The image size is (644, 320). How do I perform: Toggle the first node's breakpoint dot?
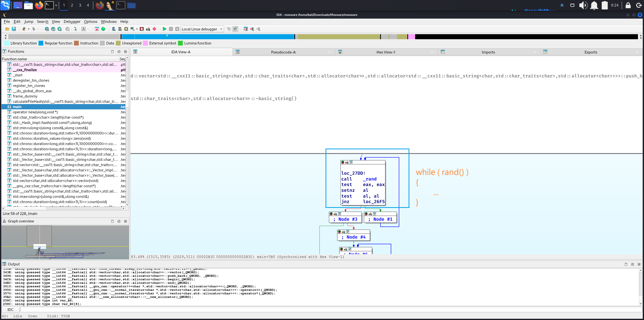343,162
